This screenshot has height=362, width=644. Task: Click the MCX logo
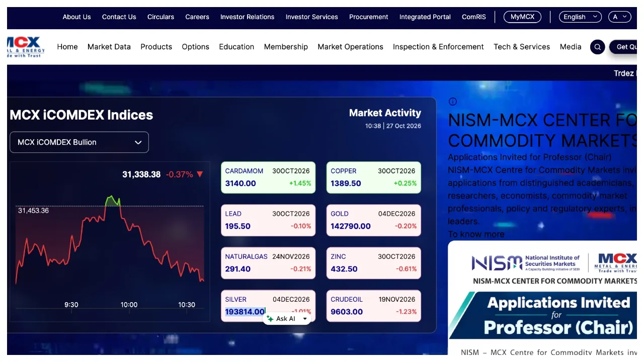26,47
